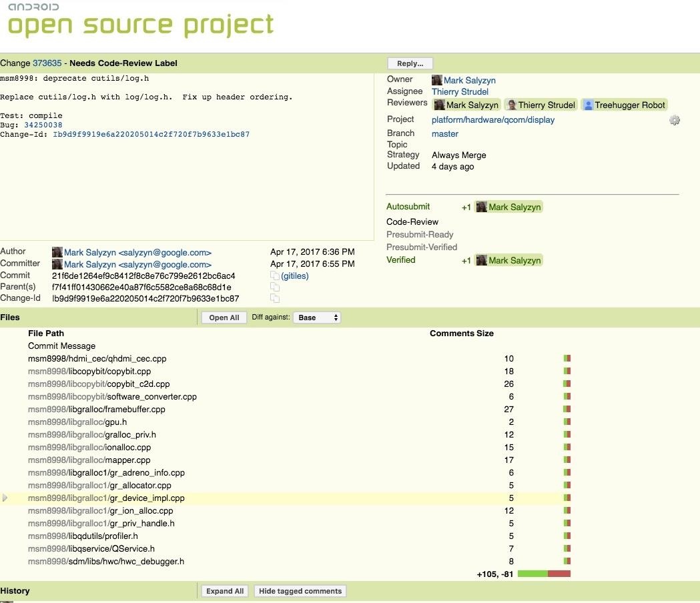Screen dimensions: 700x603
Task: Open file software_converter.cpp
Action: 112,396
